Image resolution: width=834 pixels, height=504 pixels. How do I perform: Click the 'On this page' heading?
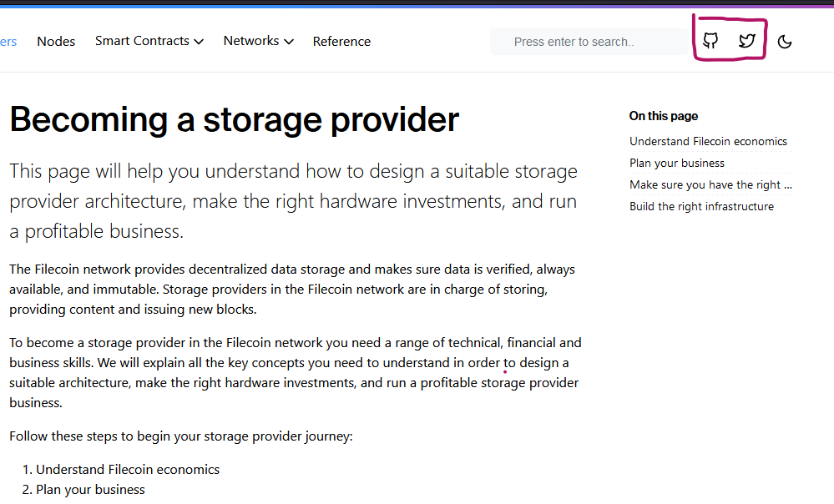pos(663,116)
